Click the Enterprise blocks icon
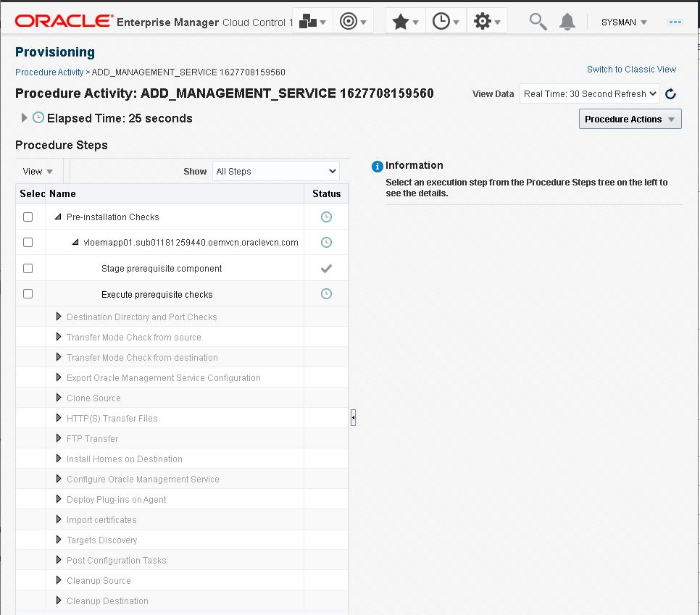Image resolution: width=700 pixels, height=615 pixels. click(x=308, y=20)
